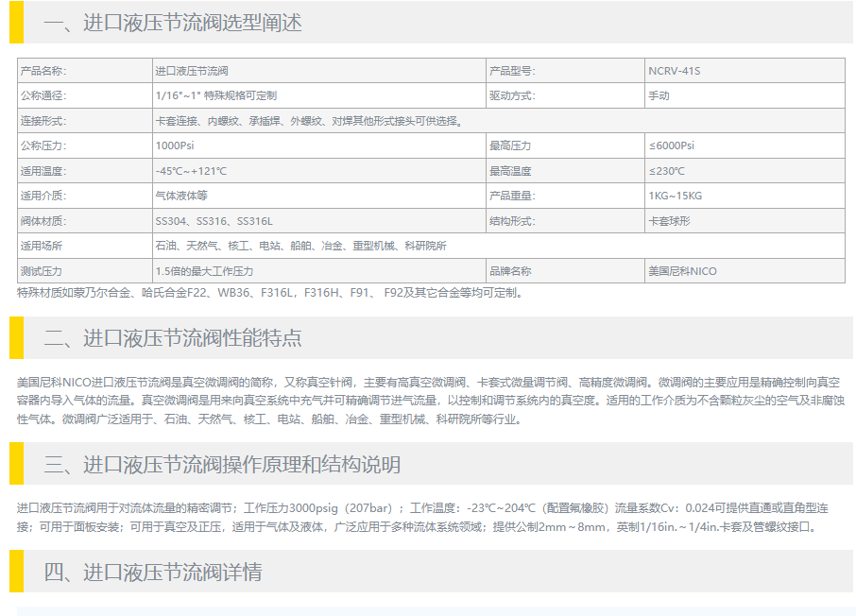This screenshot has height=616, width=856.
Task: Click the yellow bar beside heading 四、进口液压节流阀详情
Action: (x=16, y=572)
